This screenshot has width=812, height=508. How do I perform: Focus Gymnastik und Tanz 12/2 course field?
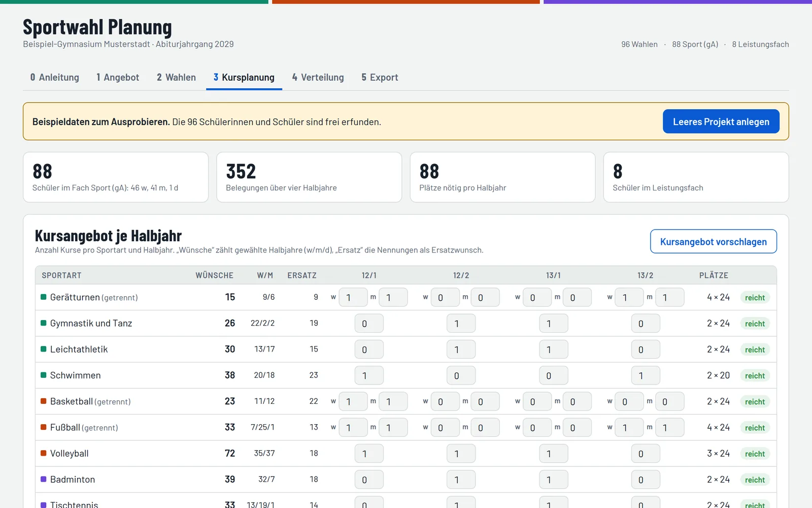point(461,324)
